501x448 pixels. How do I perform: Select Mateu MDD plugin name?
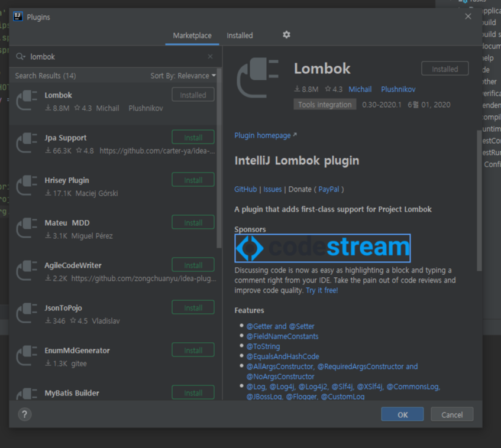[x=67, y=223]
